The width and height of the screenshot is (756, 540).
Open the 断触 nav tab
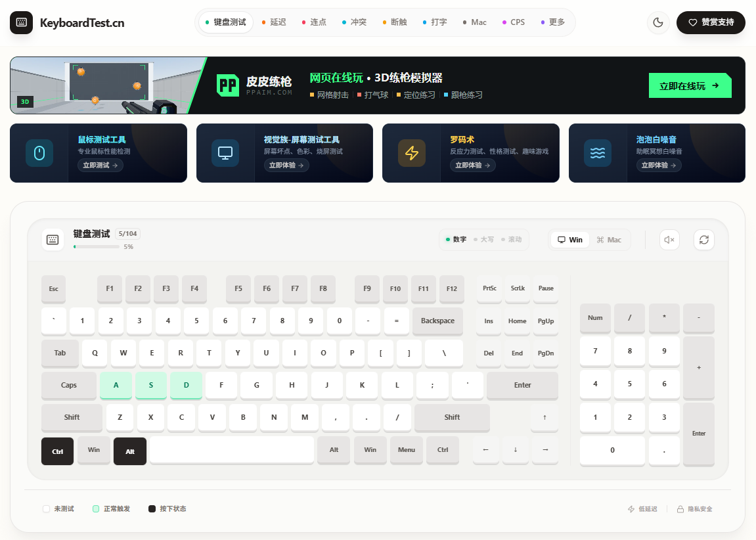(395, 22)
